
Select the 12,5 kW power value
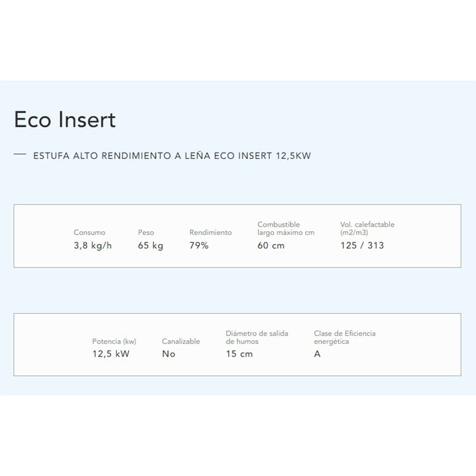click(x=111, y=354)
